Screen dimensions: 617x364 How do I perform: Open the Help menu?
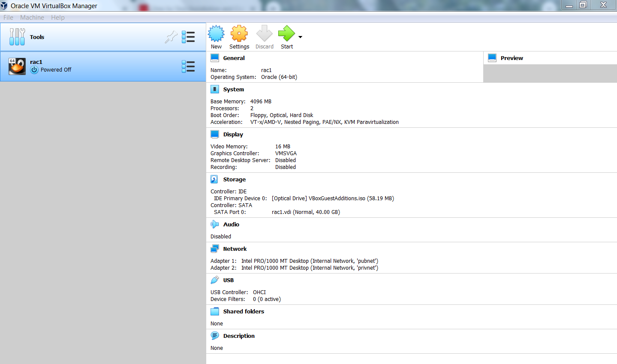(x=58, y=18)
